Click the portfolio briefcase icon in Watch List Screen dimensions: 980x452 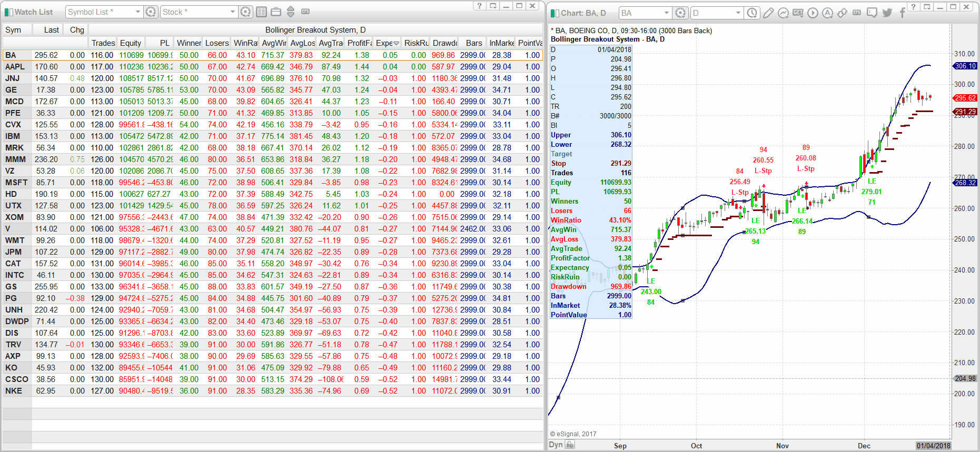click(x=276, y=12)
